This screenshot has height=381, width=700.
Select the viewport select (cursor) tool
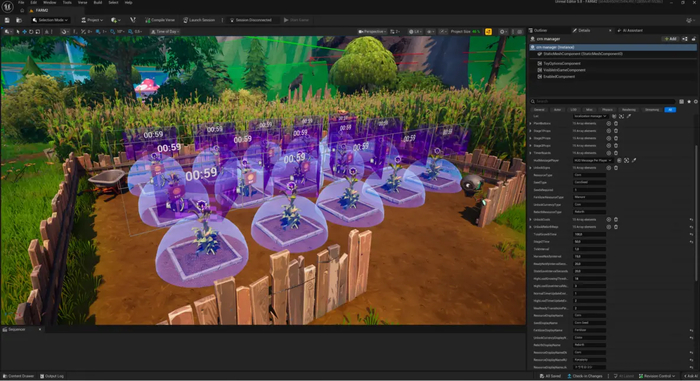click(x=18, y=32)
